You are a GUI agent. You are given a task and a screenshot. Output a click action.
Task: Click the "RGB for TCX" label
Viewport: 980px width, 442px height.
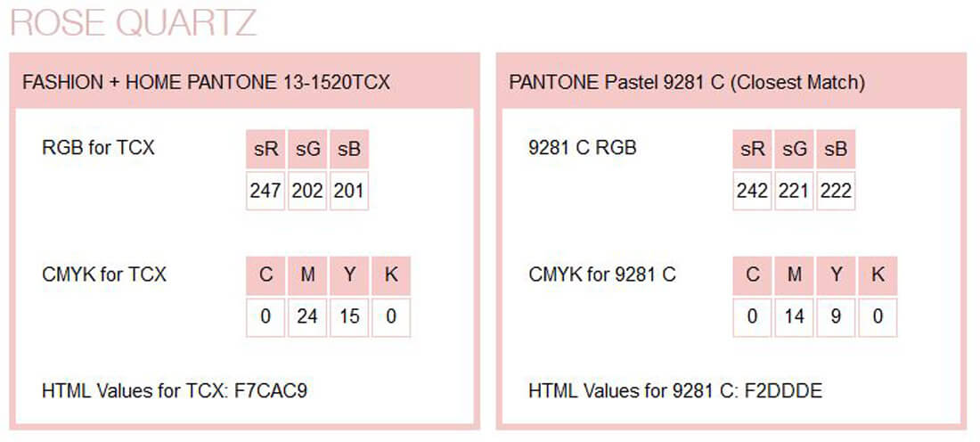pos(98,148)
